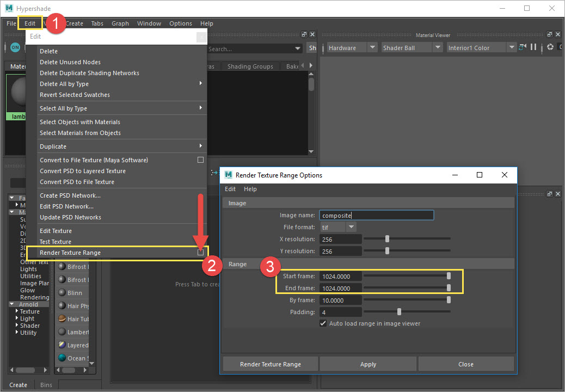The height and width of the screenshot is (392, 565).
Task: Select the Layered shader icon
Action: (63, 345)
